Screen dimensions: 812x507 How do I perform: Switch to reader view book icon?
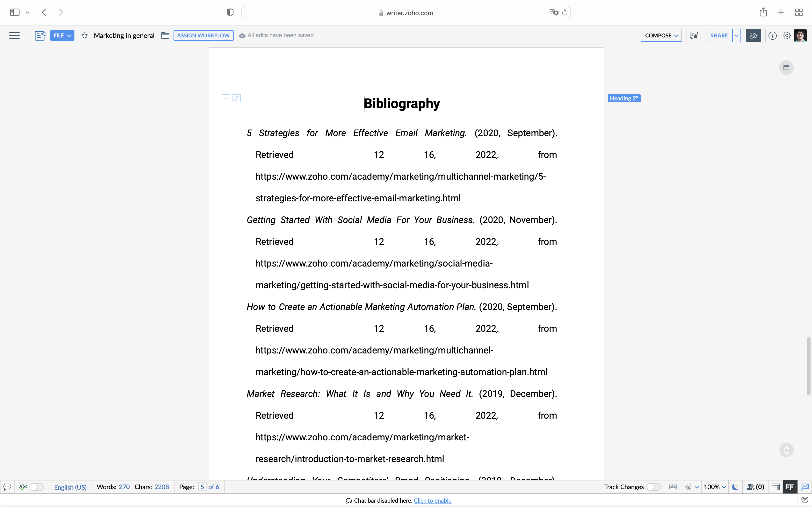[790, 487]
